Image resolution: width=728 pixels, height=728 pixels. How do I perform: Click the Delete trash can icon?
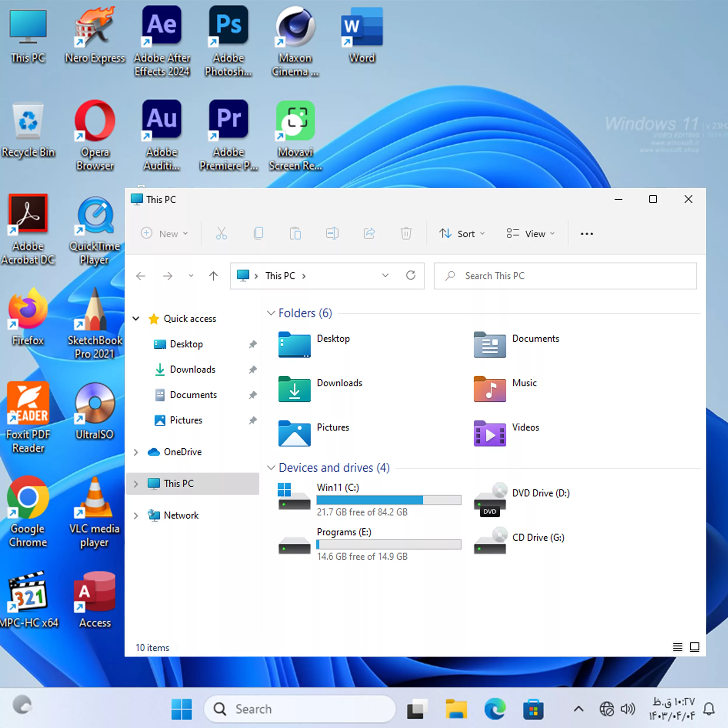click(x=406, y=234)
